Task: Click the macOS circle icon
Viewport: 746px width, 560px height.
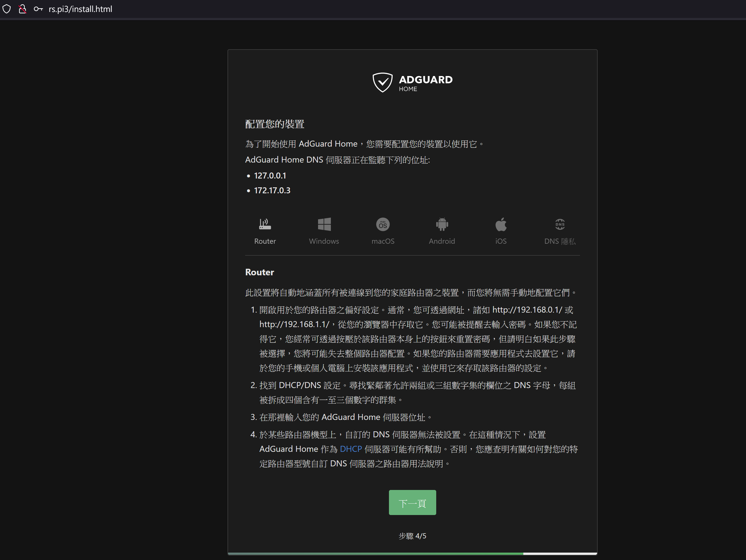Action: (383, 225)
